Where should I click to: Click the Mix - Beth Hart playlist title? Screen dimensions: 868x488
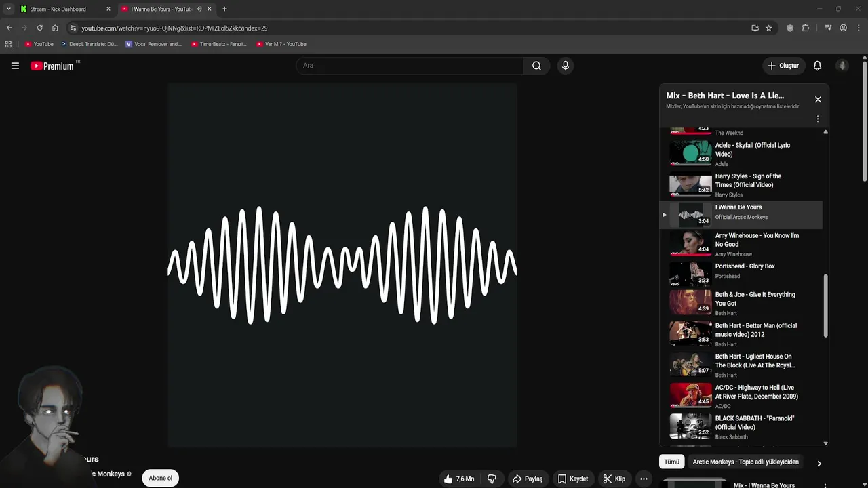[x=725, y=96]
